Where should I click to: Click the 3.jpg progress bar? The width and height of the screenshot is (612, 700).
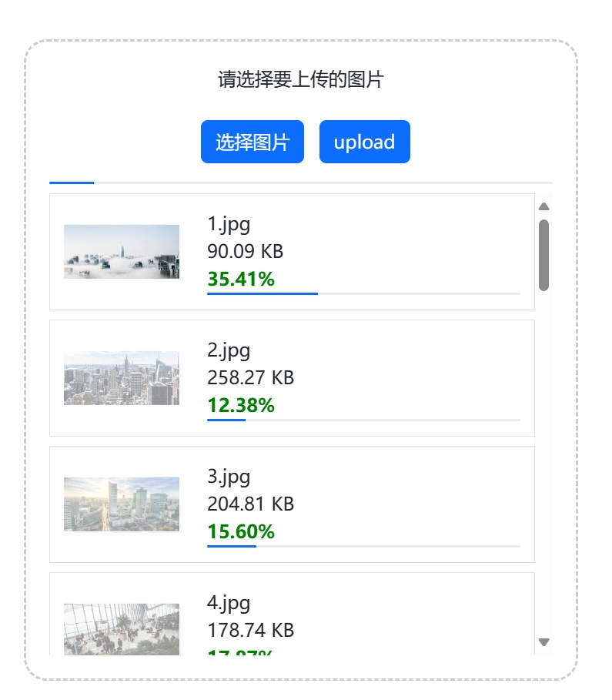click(364, 547)
